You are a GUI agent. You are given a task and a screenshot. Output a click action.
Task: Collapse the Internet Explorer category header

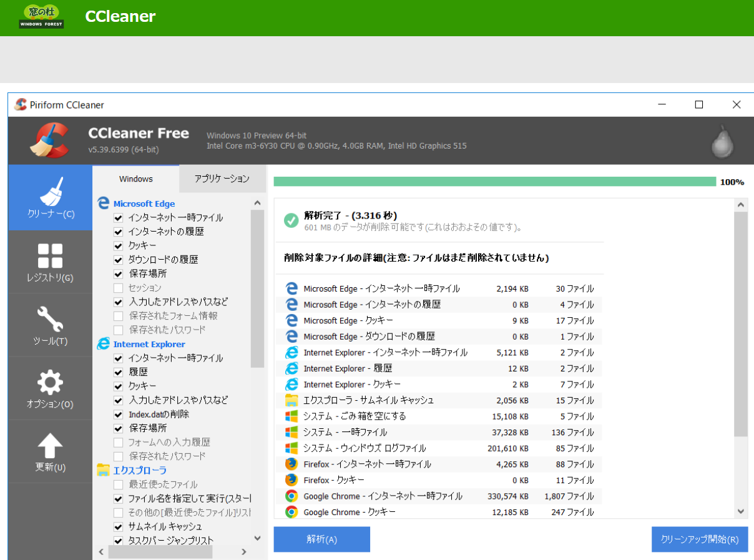tap(149, 344)
